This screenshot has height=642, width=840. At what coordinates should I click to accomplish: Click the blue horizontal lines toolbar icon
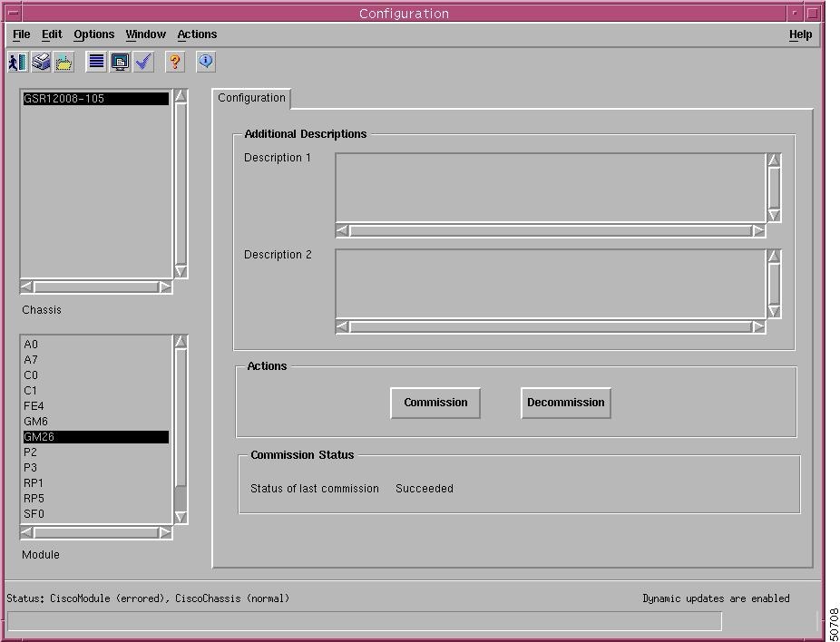tap(96, 62)
